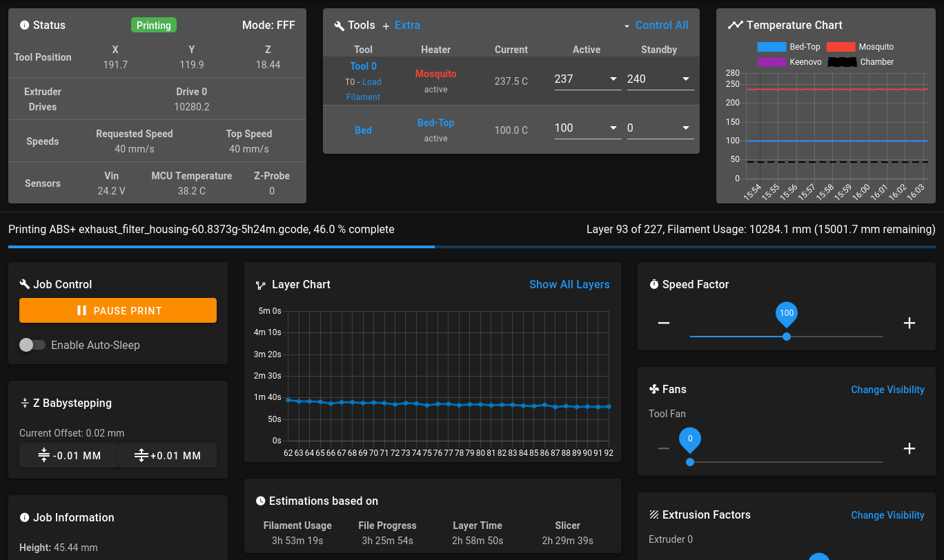Open Bed standby temperature dropdown

point(686,128)
